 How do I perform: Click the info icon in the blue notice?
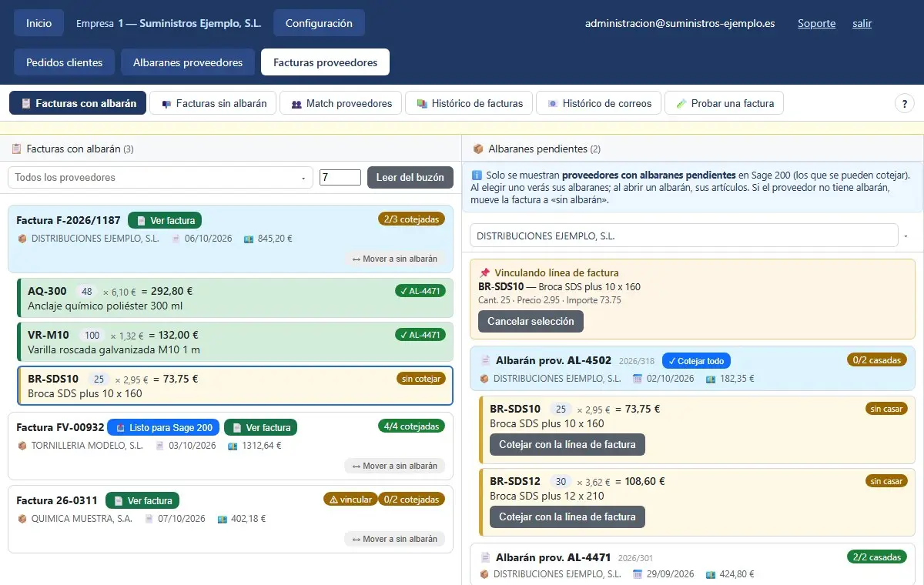(476, 175)
